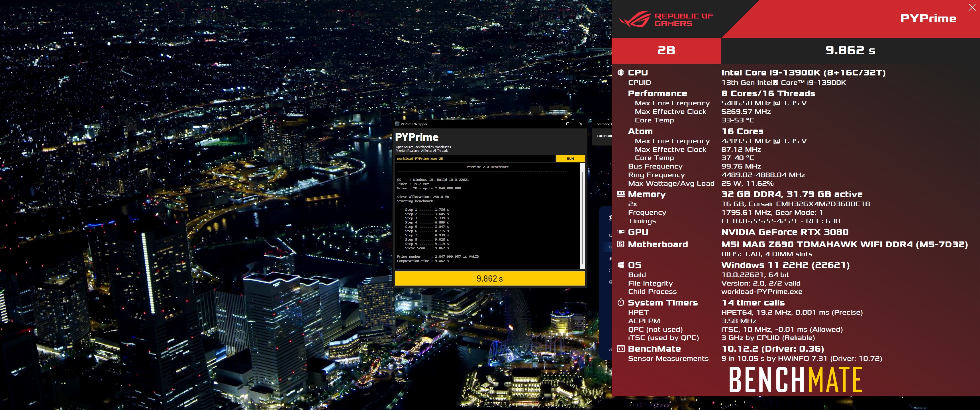Click the PYPrime Wrapper title bar app icon
This screenshot has width=980, height=410.
click(x=397, y=124)
